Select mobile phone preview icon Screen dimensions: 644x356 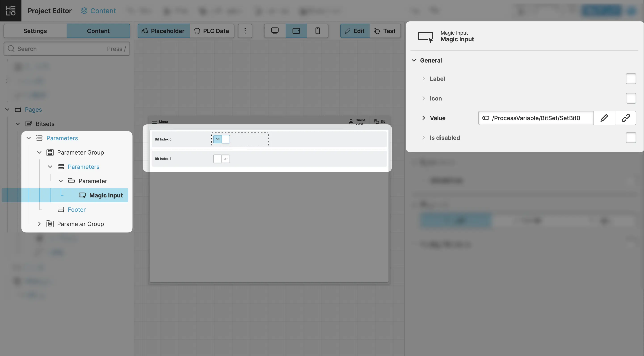(318, 31)
